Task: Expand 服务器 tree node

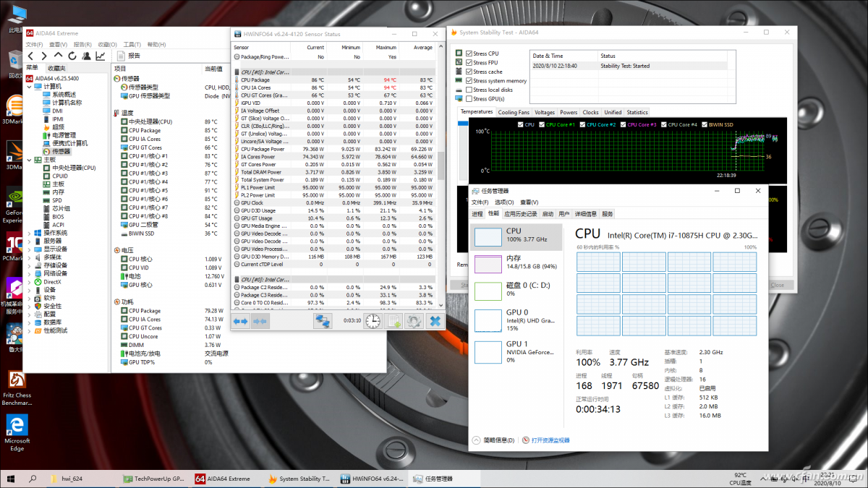Action: pyautogui.click(x=30, y=241)
